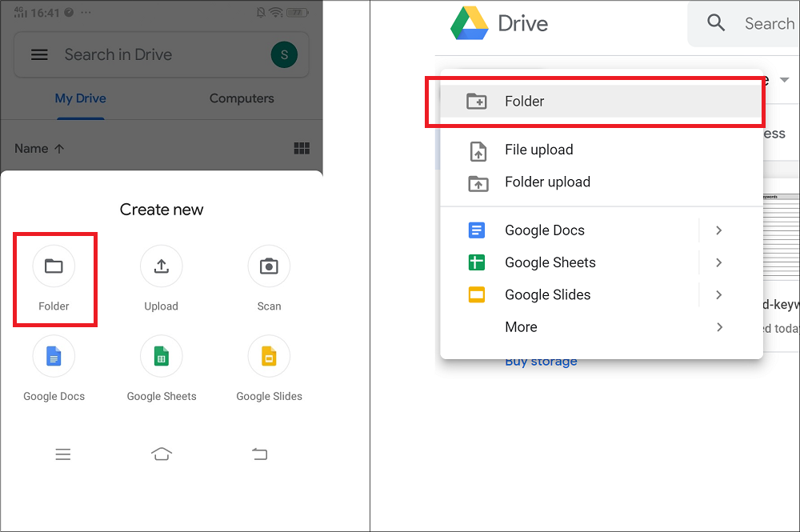Create a Google Docs file on mobile
This screenshot has width=800, height=532.
click(54, 369)
